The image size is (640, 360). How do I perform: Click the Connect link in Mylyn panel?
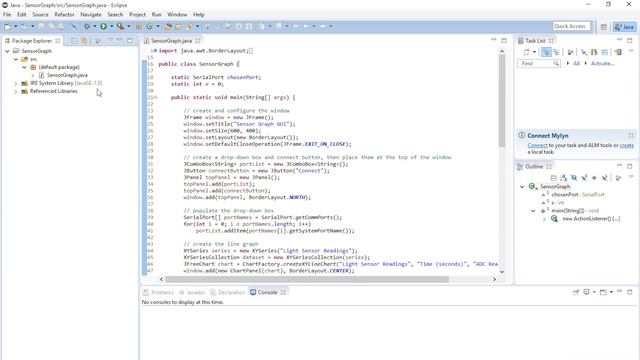pos(537,145)
